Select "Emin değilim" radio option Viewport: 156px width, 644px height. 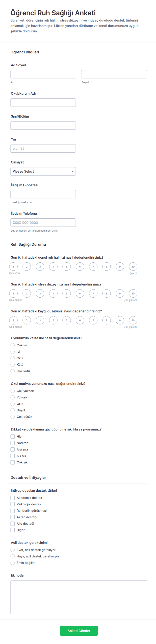12,563
